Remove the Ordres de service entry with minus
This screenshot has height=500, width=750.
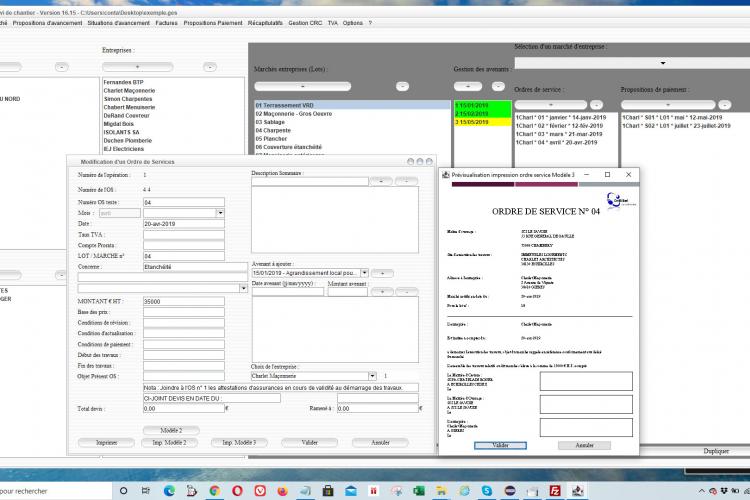[x=596, y=105]
